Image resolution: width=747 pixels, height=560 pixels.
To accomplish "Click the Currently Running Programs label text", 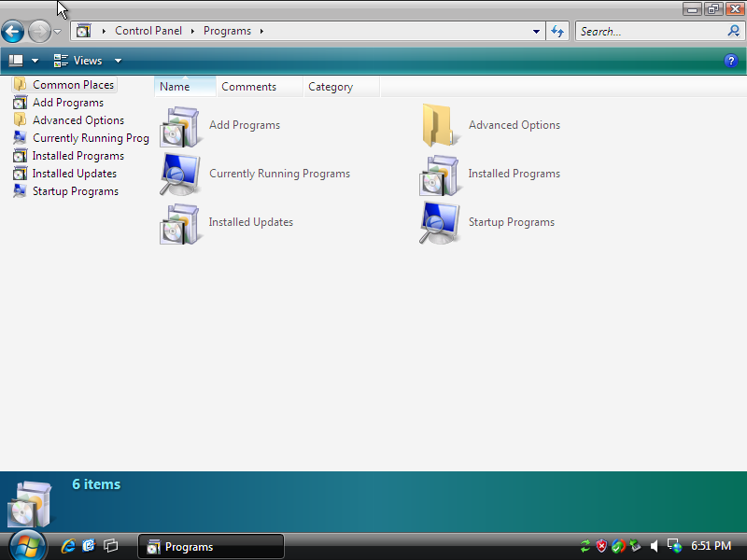I will coord(279,174).
